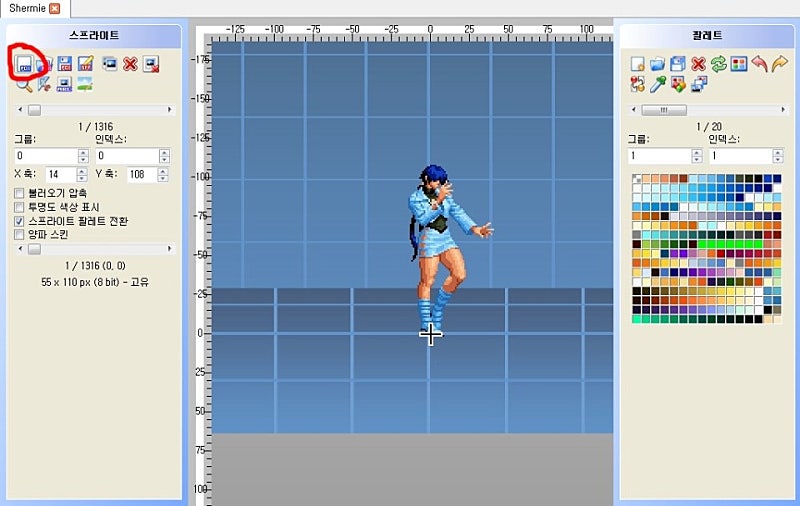The height and width of the screenshot is (506, 800).
Task: Go to next palette with right scroll arrow
Action: coord(783,110)
